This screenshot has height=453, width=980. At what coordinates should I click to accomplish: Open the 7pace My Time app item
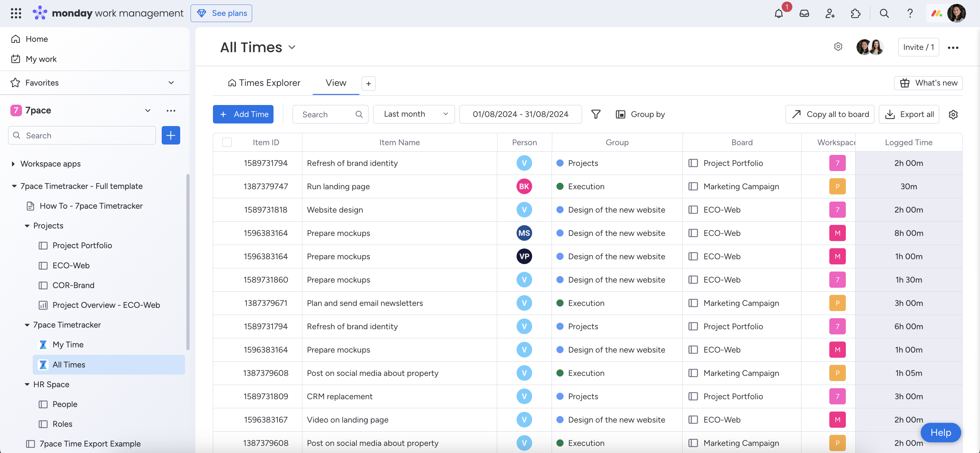click(68, 344)
